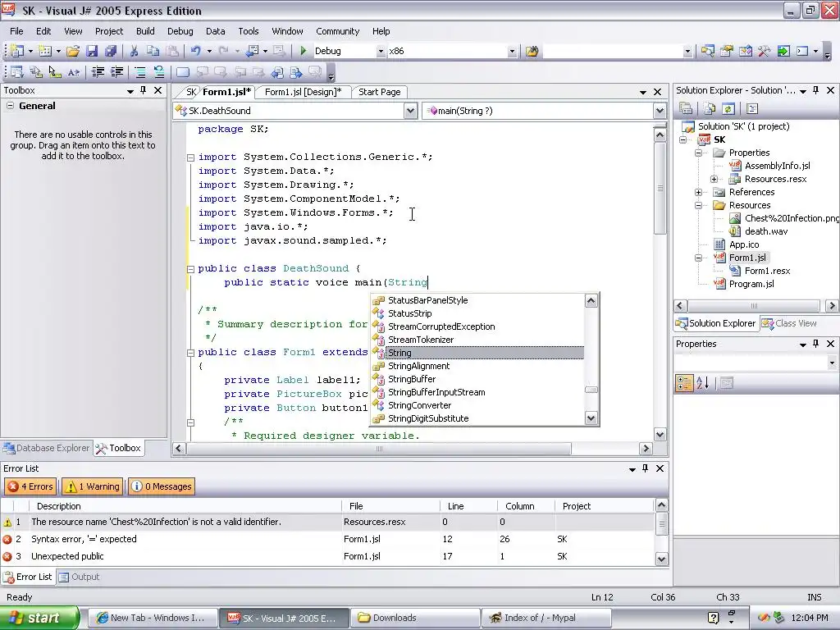
Task: Click the Display Object Member List icon
Action: (16, 72)
